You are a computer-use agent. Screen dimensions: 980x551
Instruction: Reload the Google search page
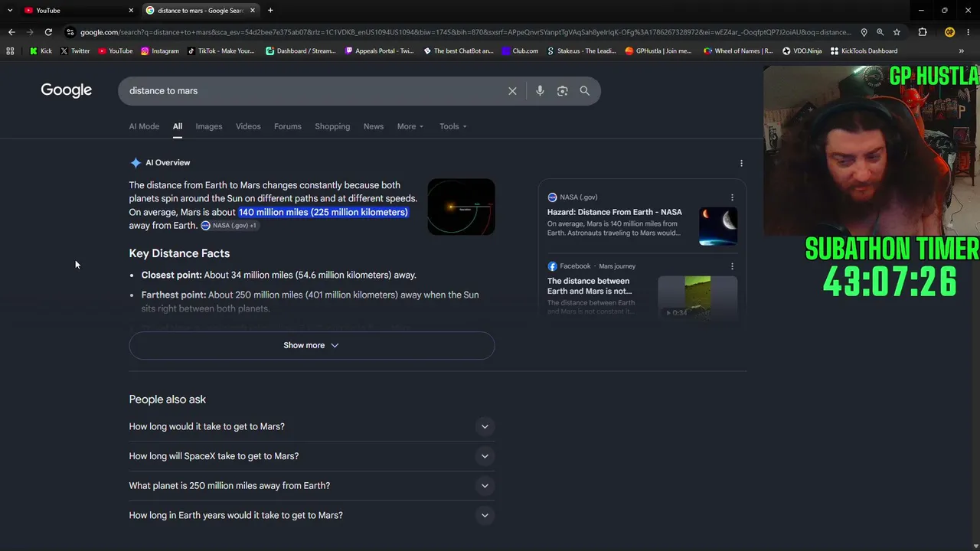[x=48, y=32]
